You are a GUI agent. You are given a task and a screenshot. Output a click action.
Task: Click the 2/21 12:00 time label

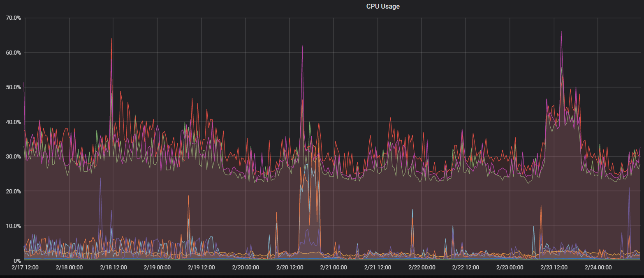pos(378,267)
